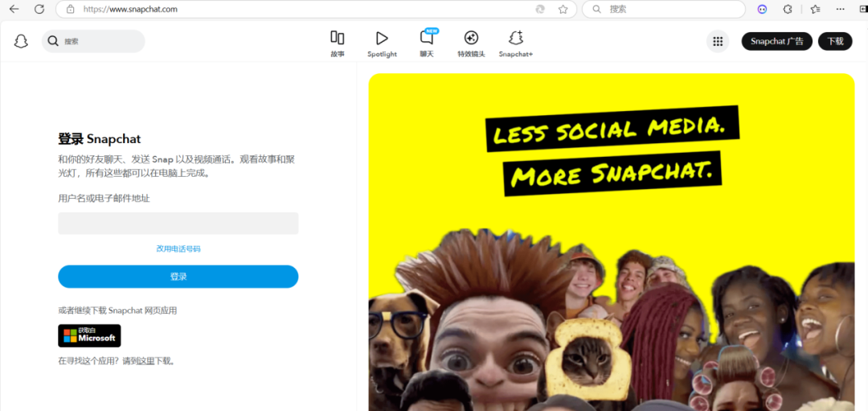
Task: Click the yellow Less Social Media banner image
Action: point(612,242)
